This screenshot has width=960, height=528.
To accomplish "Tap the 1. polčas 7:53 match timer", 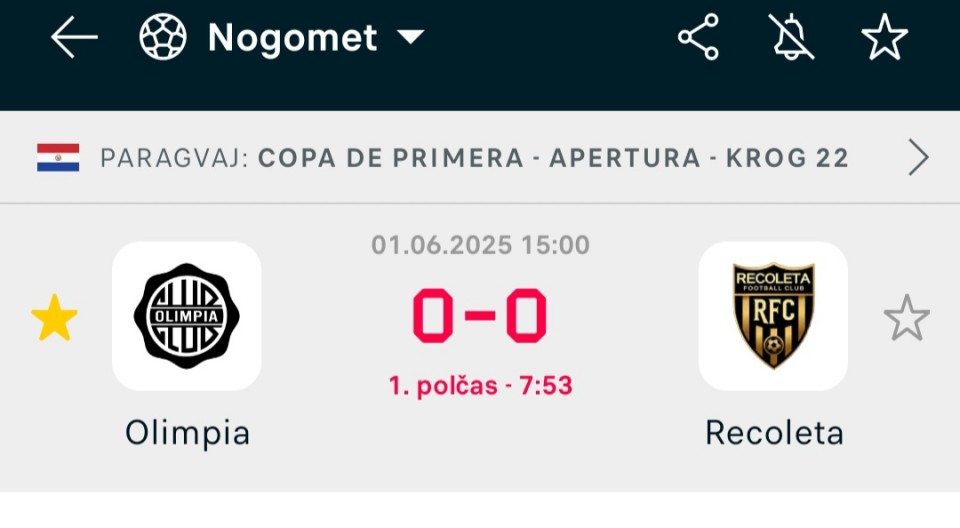I will tap(481, 386).
